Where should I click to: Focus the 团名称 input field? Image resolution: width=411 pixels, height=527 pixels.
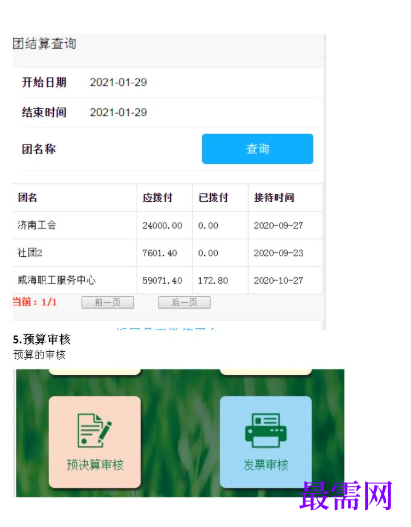click(x=129, y=149)
